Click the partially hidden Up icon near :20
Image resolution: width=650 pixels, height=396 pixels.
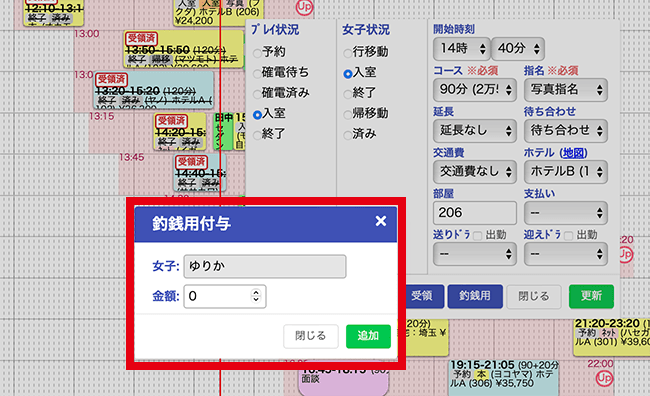click(x=626, y=254)
